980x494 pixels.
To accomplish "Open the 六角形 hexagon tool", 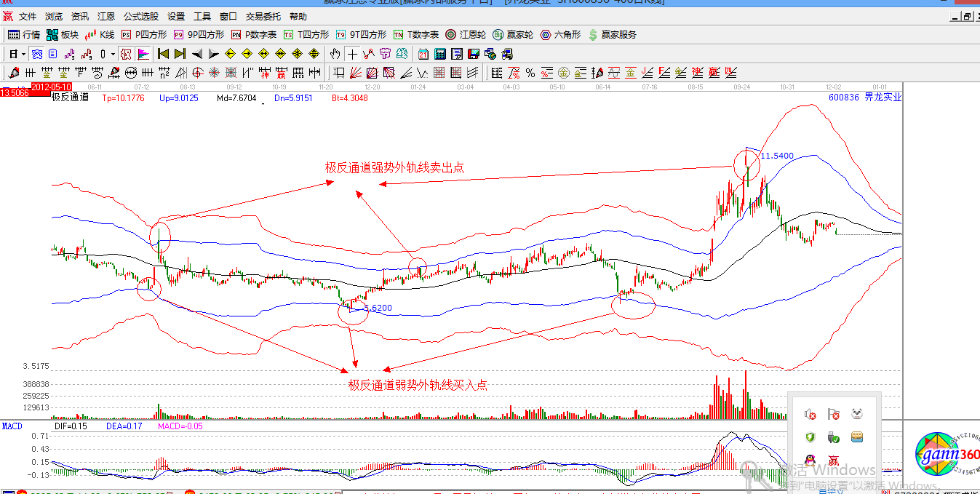I will tap(560, 34).
